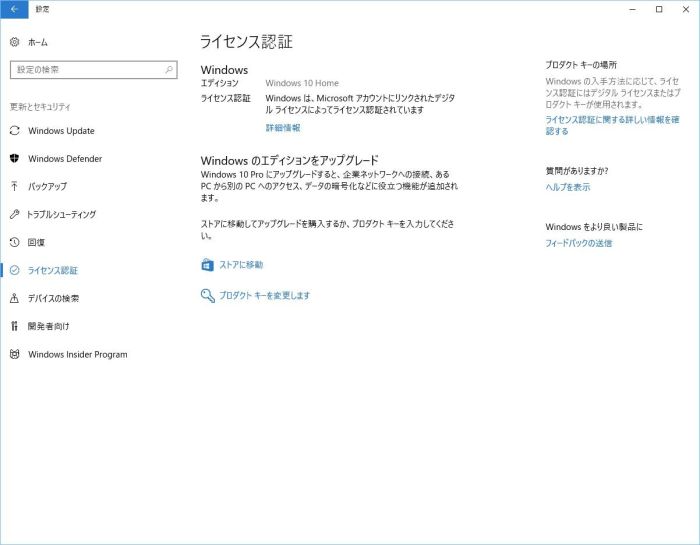
Task: Click the troubleshooting wrench icon
Action: (14, 214)
